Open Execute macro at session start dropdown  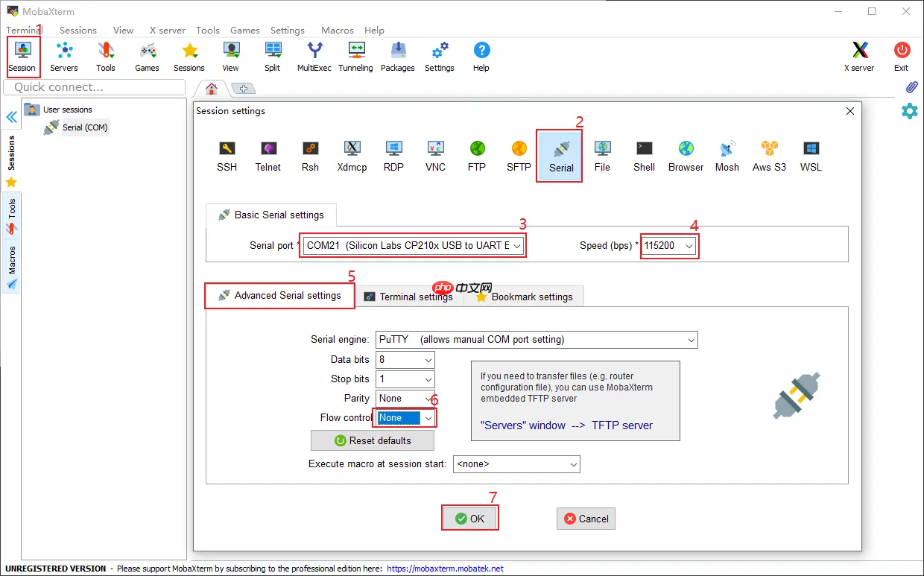tap(516, 464)
